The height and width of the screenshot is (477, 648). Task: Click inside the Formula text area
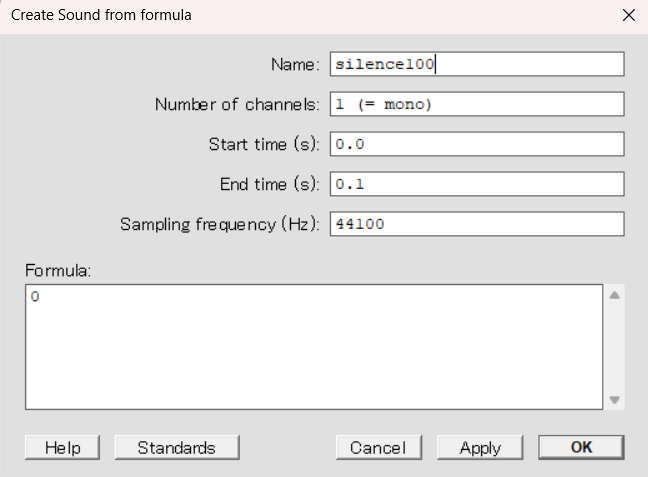[x=314, y=347]
